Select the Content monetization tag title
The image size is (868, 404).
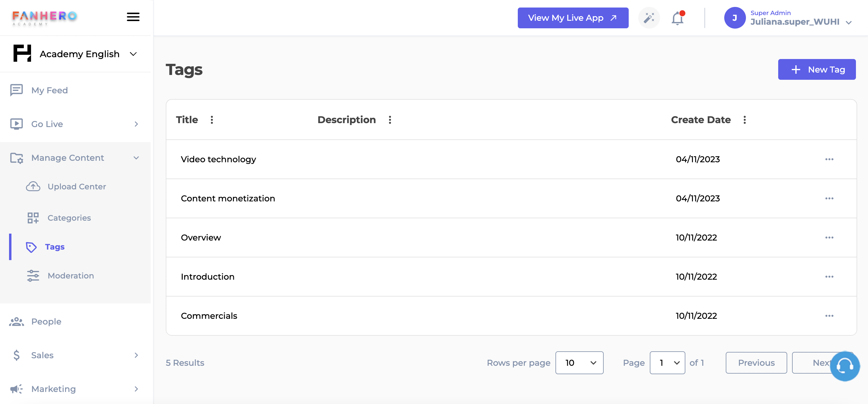point(228,198)
